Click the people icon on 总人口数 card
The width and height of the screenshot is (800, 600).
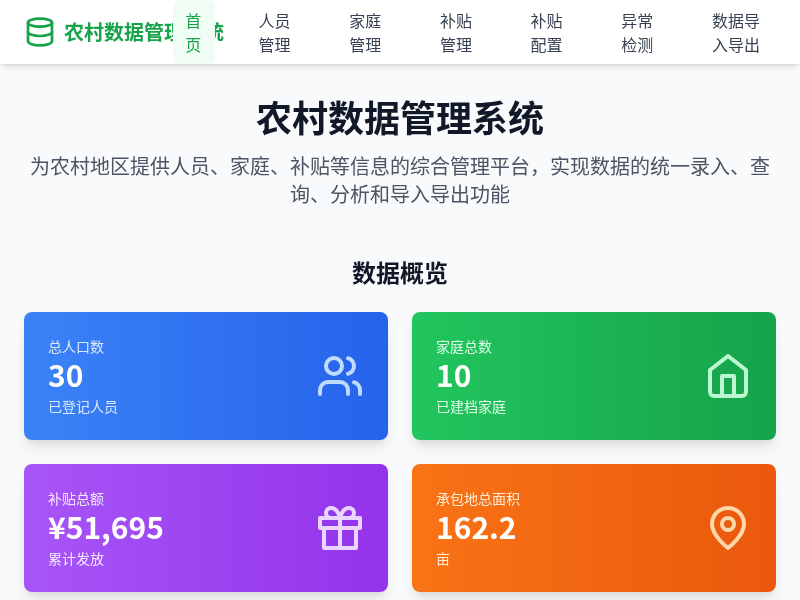pos(340,376)
